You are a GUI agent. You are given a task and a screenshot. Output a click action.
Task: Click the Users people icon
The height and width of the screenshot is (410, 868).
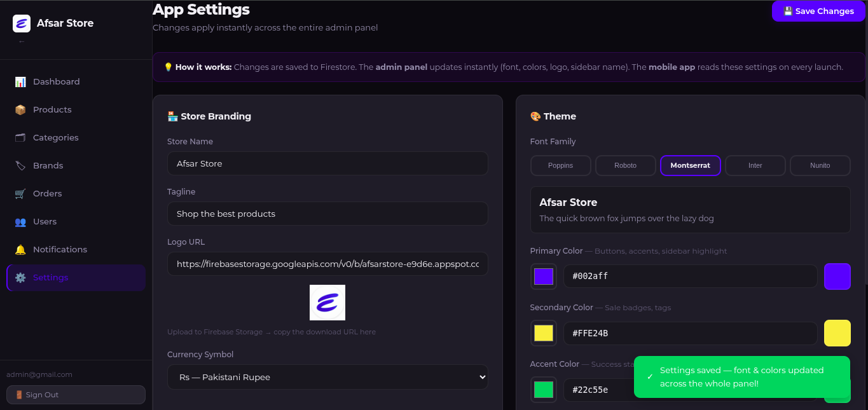click(x=20, y=222)
